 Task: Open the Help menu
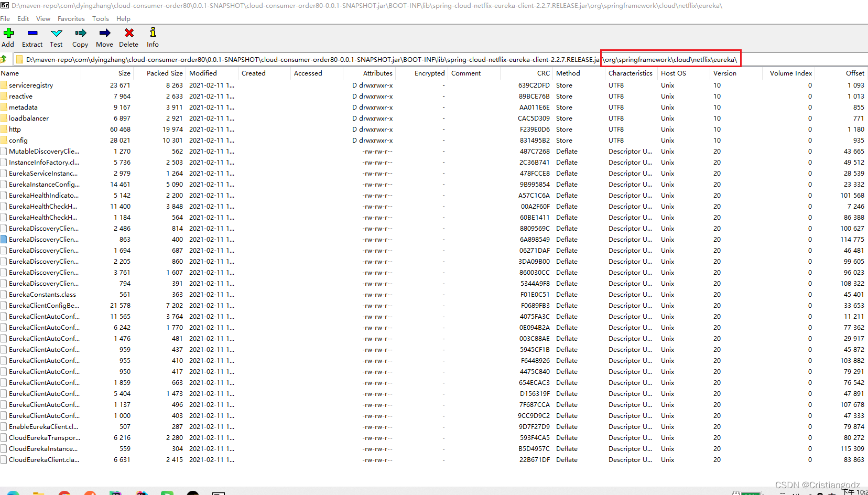pyautogui.click(x=123, y=19)
